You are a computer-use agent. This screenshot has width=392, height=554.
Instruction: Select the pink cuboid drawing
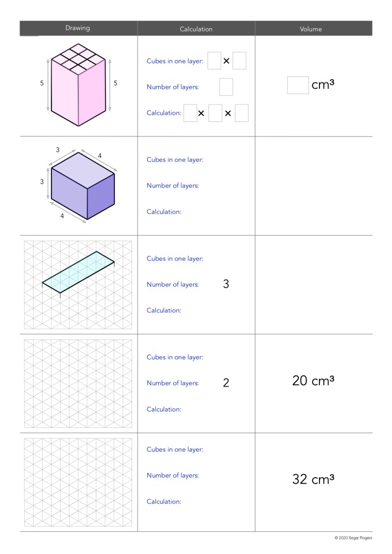pyautogui.click(x=79, y=84)
